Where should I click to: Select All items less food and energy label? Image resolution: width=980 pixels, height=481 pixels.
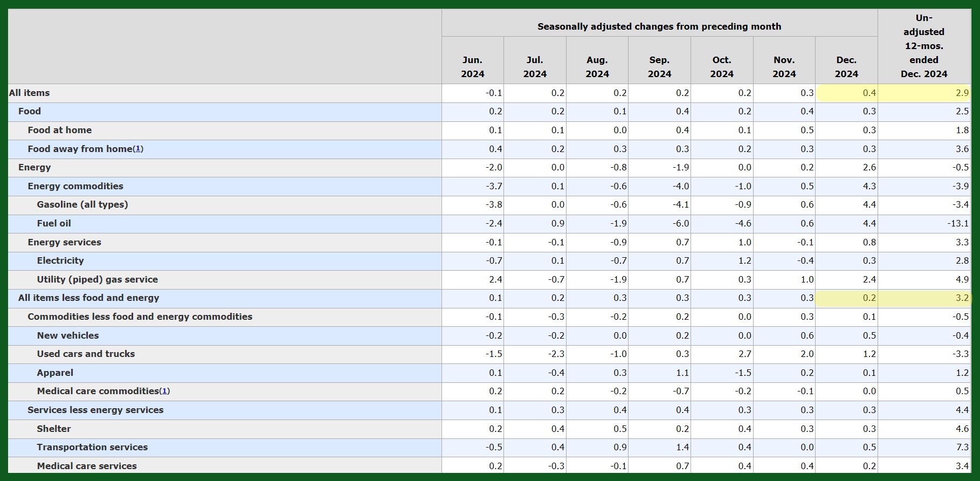click(89, 298)
